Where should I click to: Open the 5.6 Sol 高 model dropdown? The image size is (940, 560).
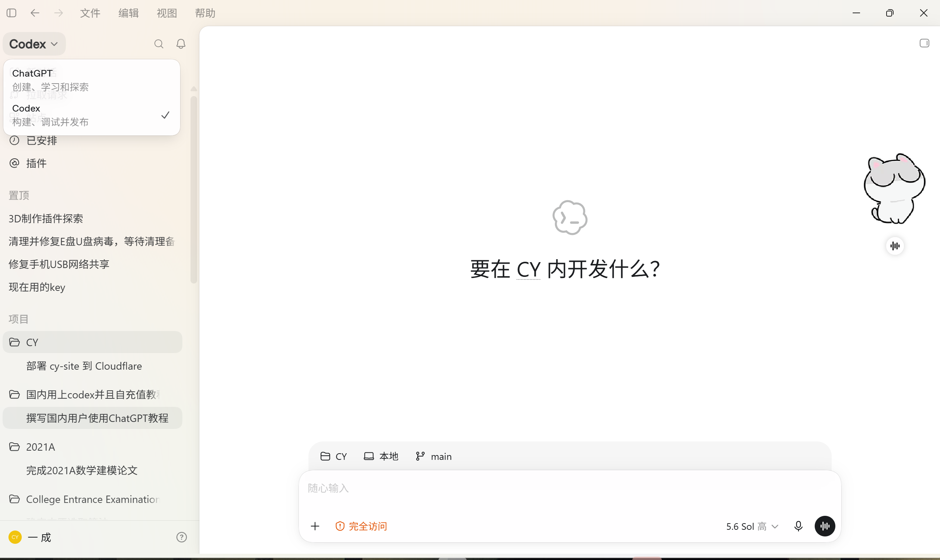point(752,526)
